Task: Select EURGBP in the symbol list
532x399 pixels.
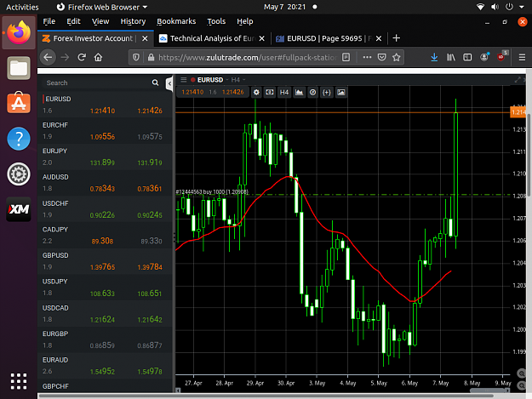Action: coord(106,339)
